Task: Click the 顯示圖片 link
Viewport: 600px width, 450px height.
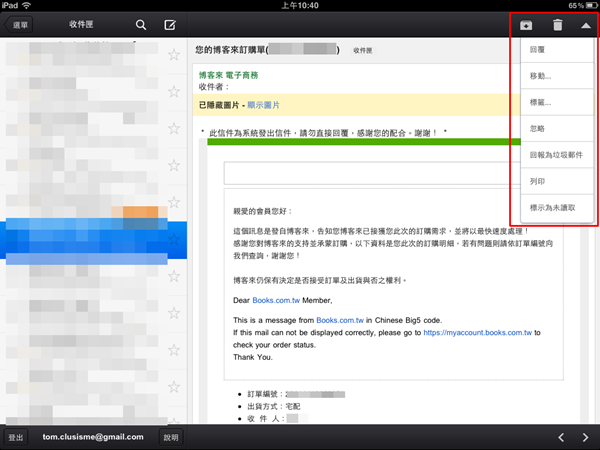Action: click(263, 104)
